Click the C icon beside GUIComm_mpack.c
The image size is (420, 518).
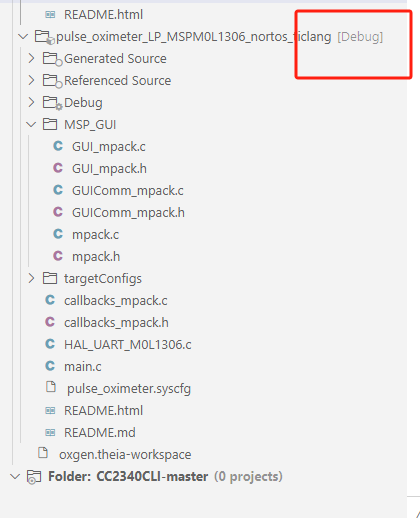58,190
